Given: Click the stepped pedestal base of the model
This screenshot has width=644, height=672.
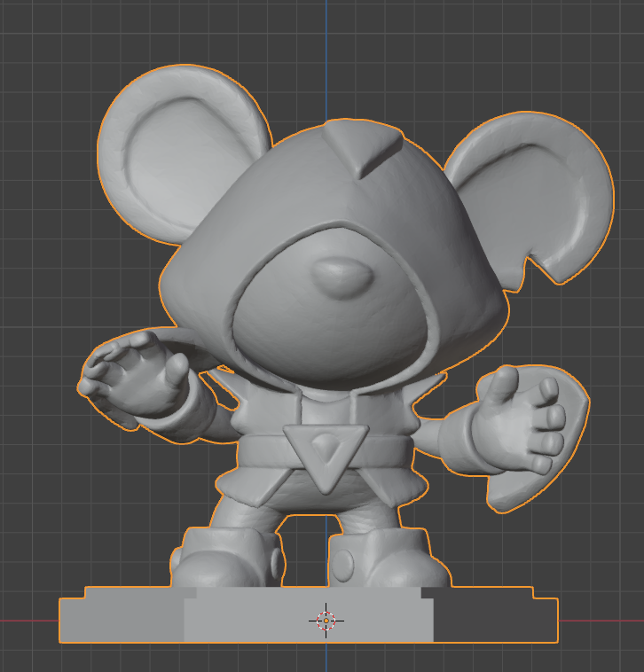Looking at the screenshot, I should click(309, 614).
